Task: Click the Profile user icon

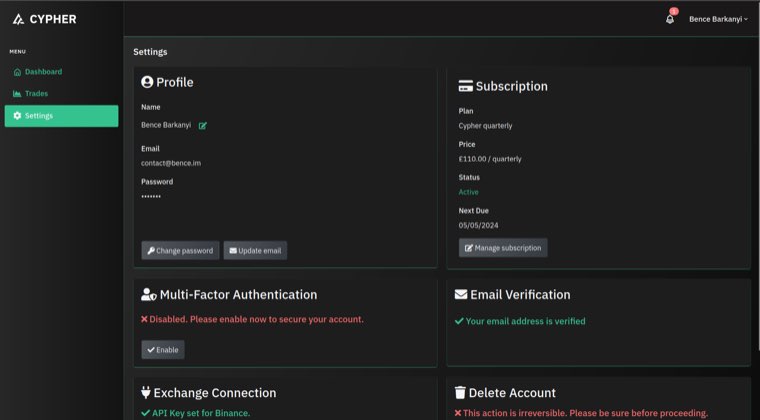Action: click(x=147, y=82)
